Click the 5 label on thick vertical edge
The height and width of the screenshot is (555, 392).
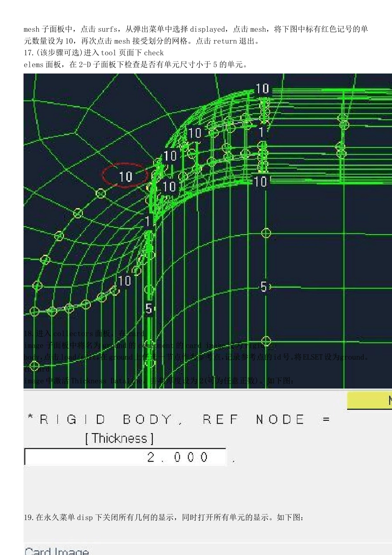pyautogui.click(x=149, y=308)
